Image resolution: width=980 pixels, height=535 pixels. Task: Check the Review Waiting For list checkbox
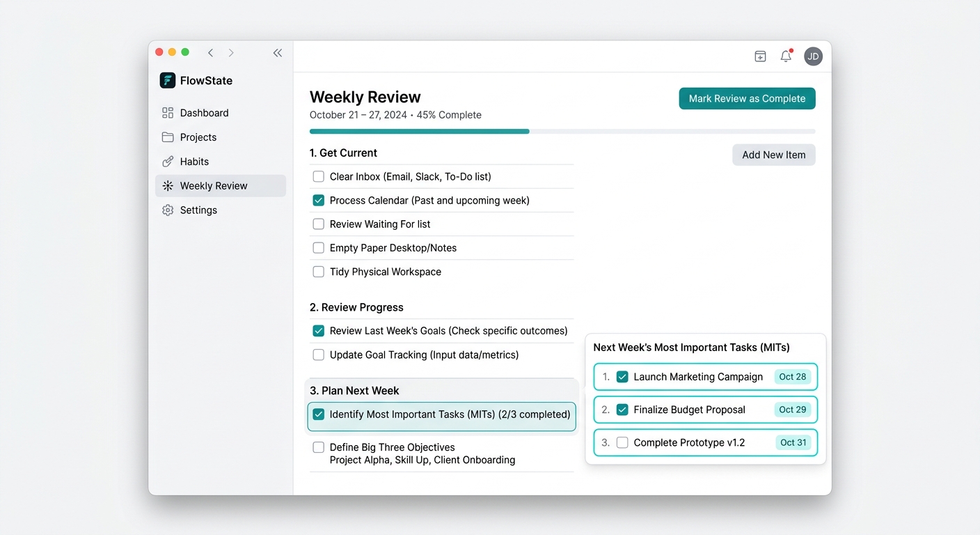pyautogui.click(x=319, y=224)
